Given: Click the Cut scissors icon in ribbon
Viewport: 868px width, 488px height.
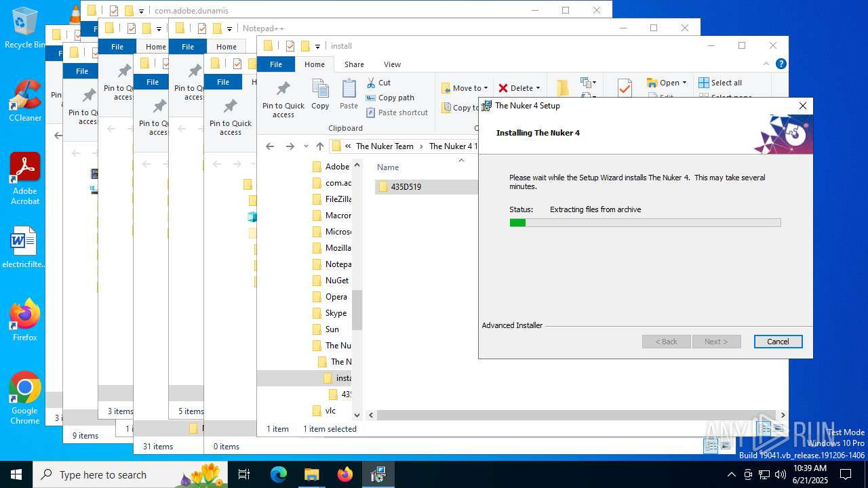Looking at the screenshot, I should (371, 83).
